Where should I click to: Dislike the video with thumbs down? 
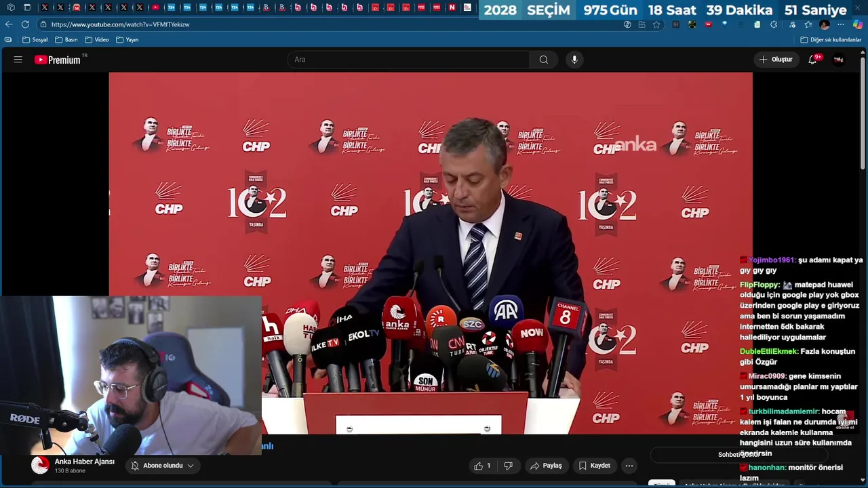tap(508, 466)
